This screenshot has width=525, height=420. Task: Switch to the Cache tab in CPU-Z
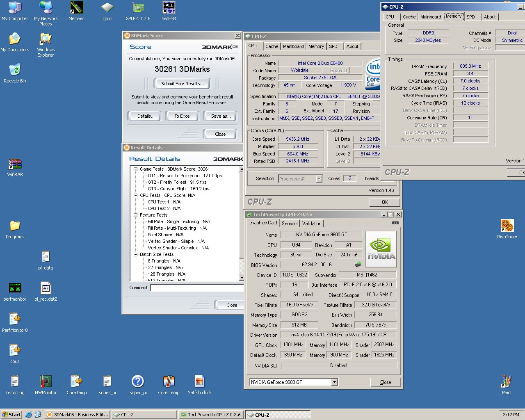pyautogui.click(x=272, y=46)
